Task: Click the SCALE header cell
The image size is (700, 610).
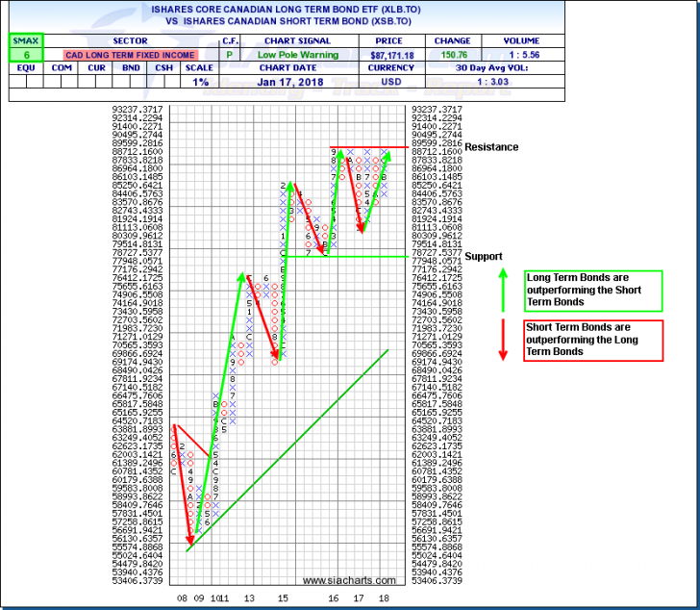Action: (199, 68)
